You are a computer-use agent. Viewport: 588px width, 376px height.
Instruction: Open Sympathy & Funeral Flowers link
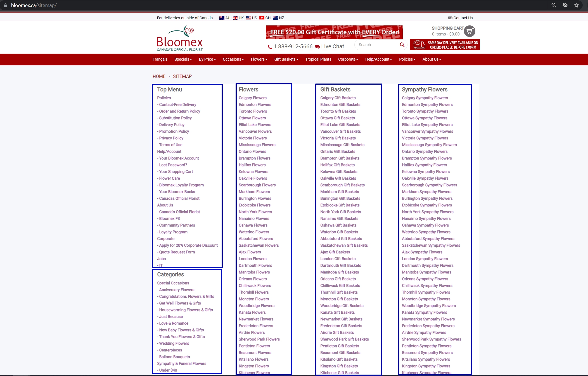[x=182, y=363]
